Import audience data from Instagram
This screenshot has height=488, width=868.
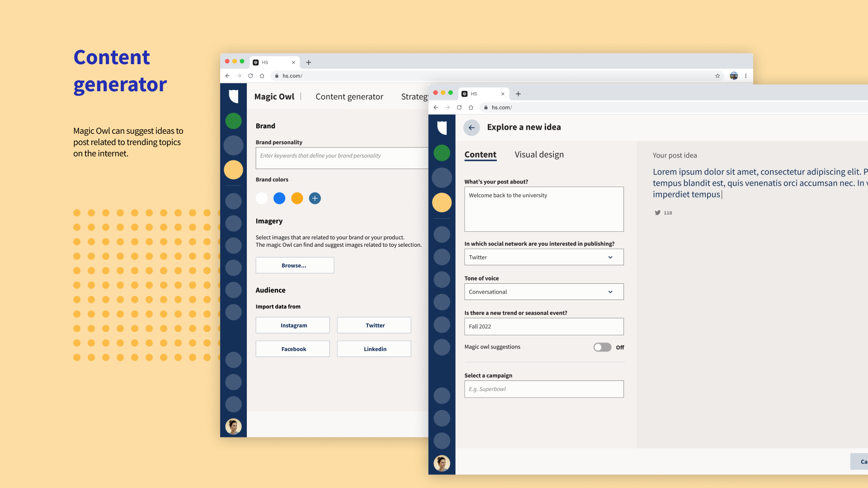(292, 325)
